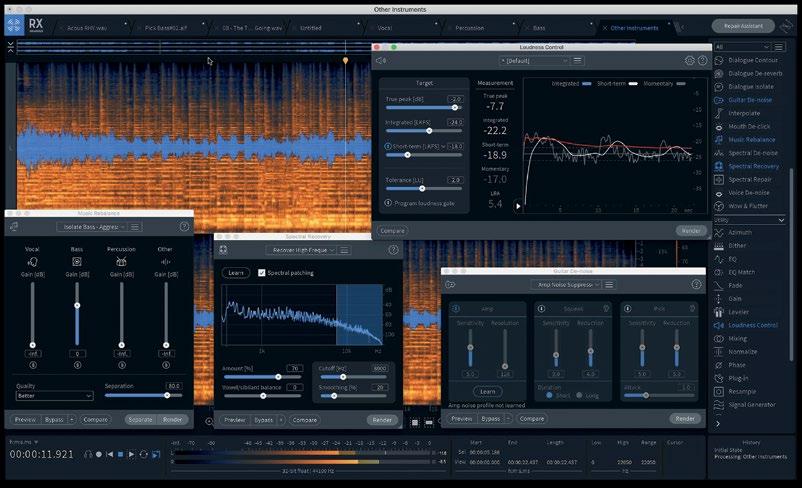This screenshot has width=802, height=488.
Task: Toggle loop playback in transport
Action: click(144, 454)
